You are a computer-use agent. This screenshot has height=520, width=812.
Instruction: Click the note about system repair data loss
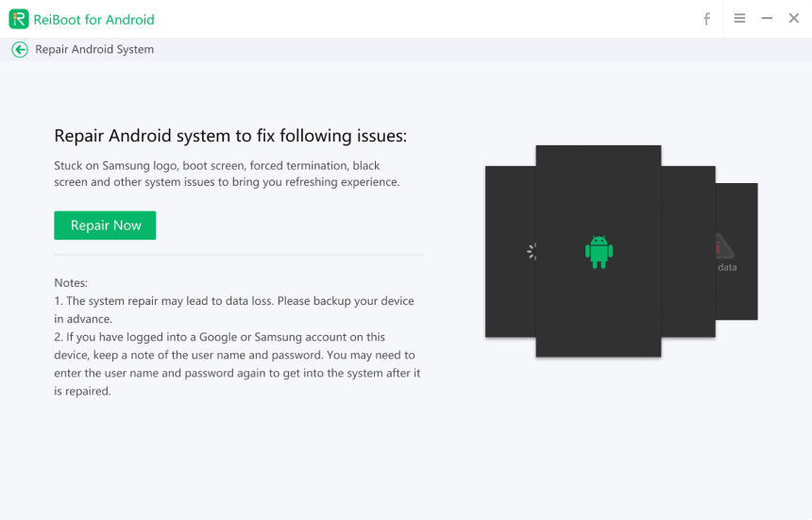[234, 310]
